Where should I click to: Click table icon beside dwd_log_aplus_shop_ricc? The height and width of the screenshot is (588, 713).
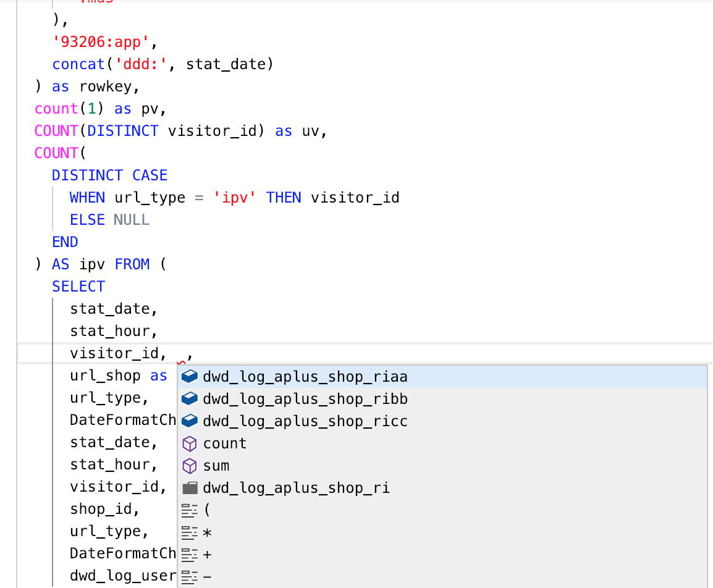[x=189, y=421]
